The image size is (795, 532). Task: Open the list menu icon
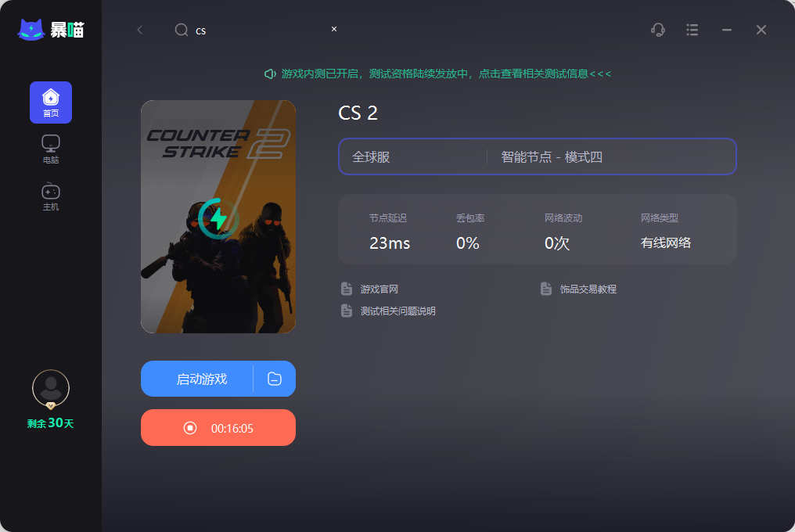[692, 30]
